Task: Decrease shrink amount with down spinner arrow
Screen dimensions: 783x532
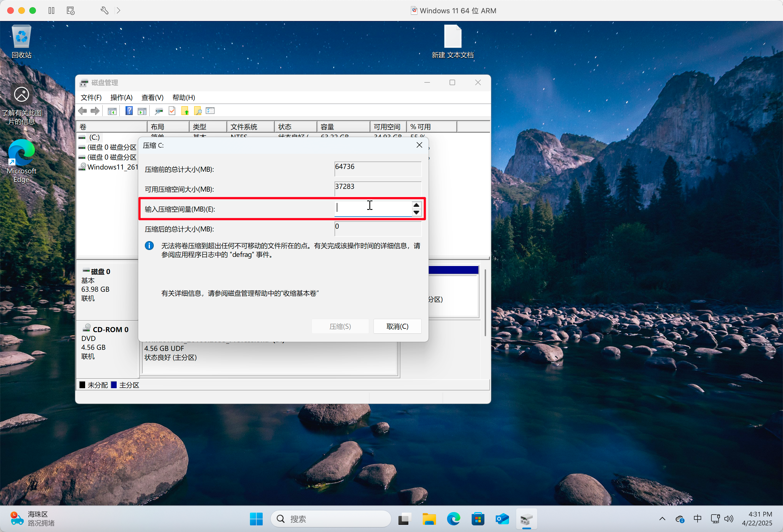Action: click(416, 213)
